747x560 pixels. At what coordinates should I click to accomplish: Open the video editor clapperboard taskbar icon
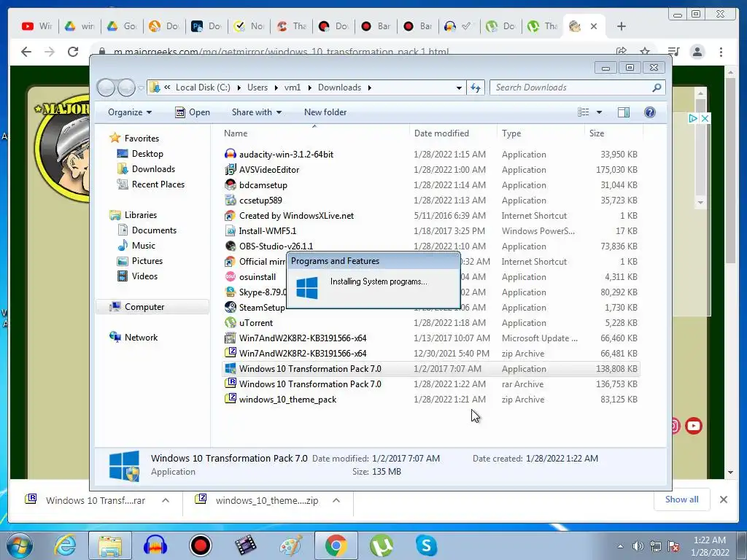(245, 545)
